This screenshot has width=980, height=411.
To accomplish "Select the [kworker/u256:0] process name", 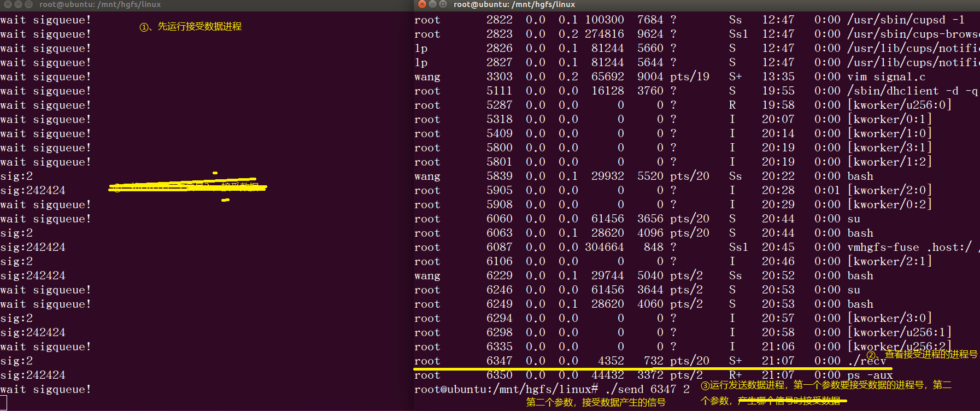I will 900,105.
